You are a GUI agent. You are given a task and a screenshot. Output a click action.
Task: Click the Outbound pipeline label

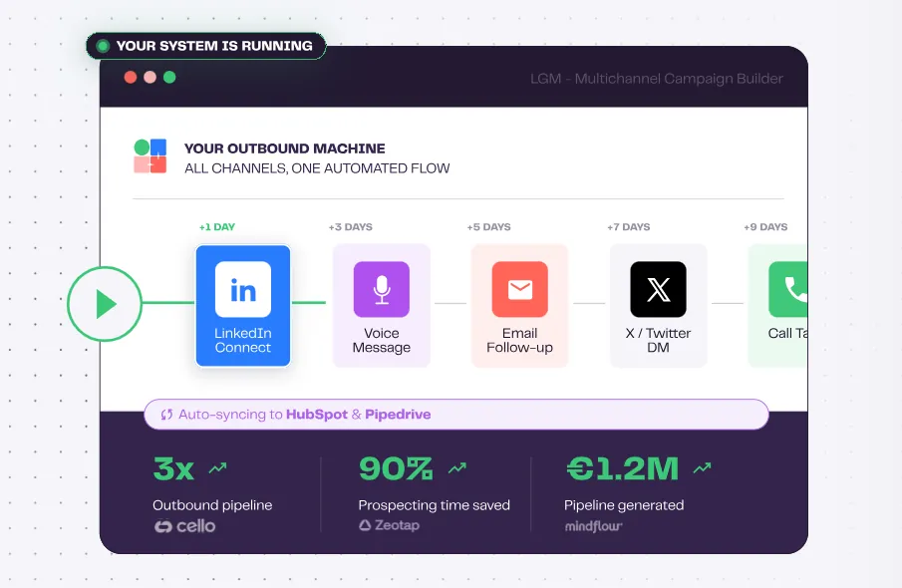coord(212,505)
